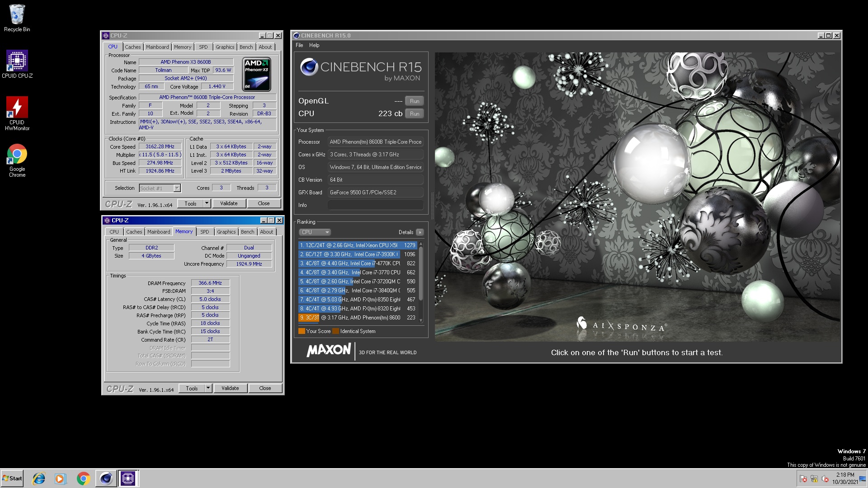Open Windows Media Player from the taskbar
Image resolution: width=868 pixels, height=488 pixels.
pos(60,479)
